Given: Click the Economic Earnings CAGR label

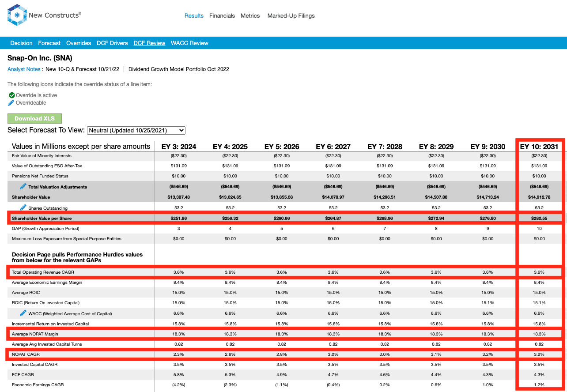Looking at the screenshot, I should [x=38, y=385].
